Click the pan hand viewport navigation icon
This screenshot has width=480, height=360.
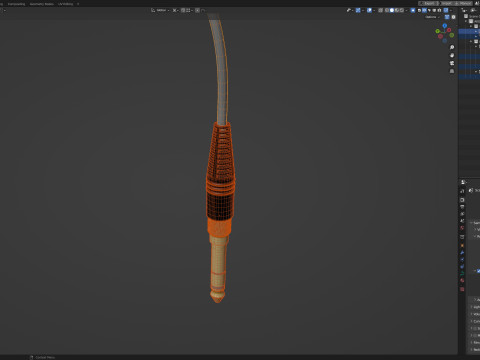(x=452, y=55)
